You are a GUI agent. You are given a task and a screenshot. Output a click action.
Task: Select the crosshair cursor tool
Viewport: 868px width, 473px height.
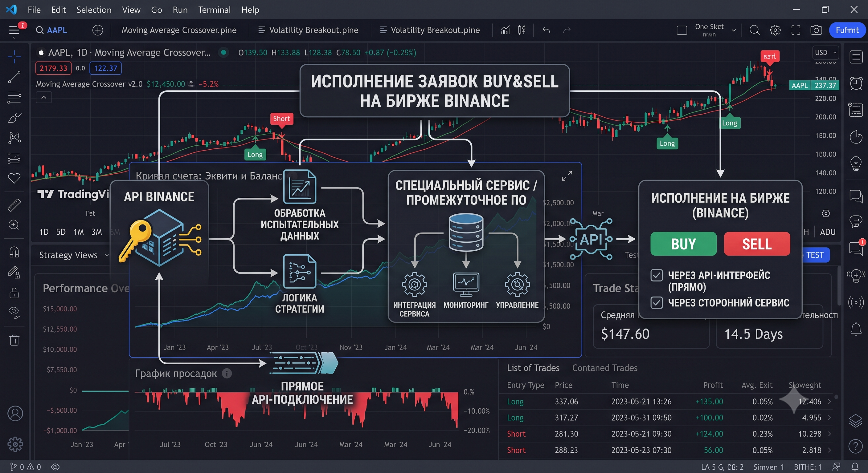(x=14, y=57)
